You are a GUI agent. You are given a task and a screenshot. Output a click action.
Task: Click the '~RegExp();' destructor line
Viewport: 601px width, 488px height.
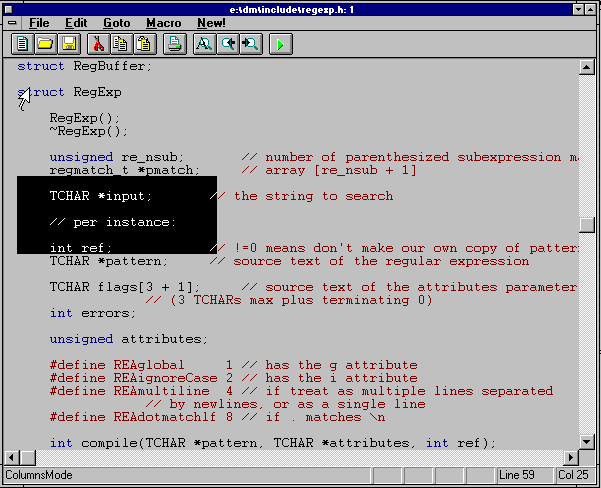coord(89,131)
